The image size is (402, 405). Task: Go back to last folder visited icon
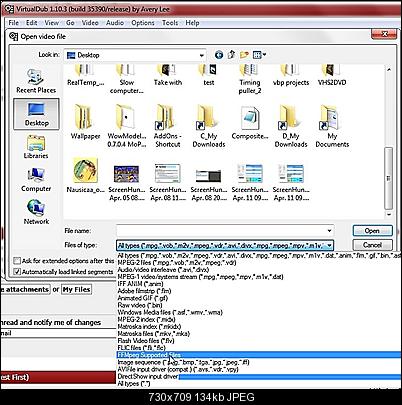pyautogui.click(x=219, y=55)
